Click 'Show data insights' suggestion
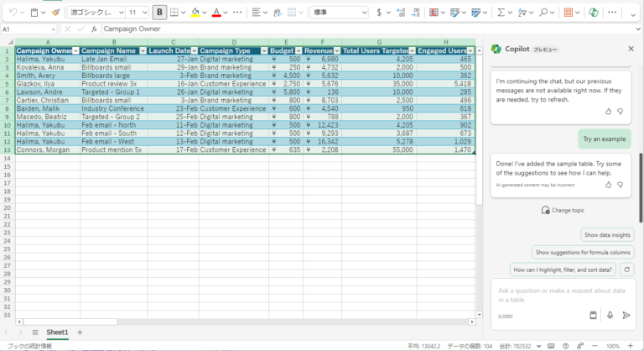Viewport: 644px width, 351px height. click(606, 235)
